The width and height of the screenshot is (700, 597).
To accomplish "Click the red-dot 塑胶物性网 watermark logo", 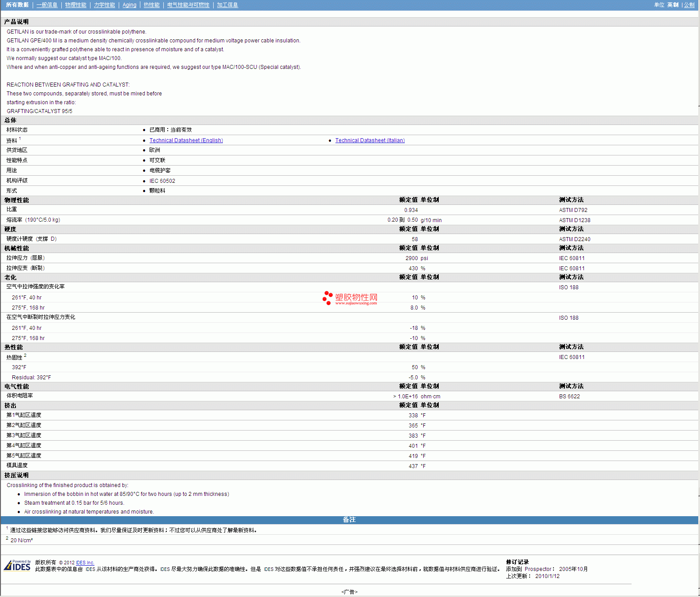I will pyautogui.click(x=350, y=298).
